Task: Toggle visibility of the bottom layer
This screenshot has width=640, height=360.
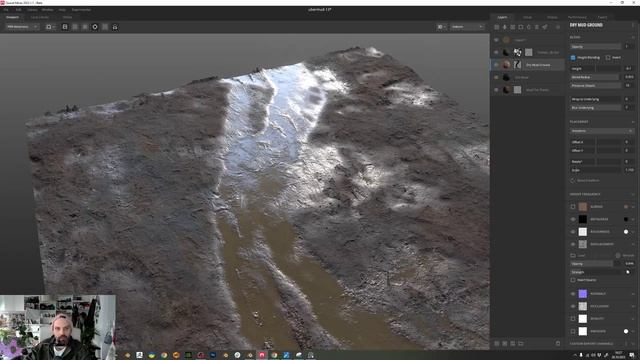Action: (x=496, y=90)
